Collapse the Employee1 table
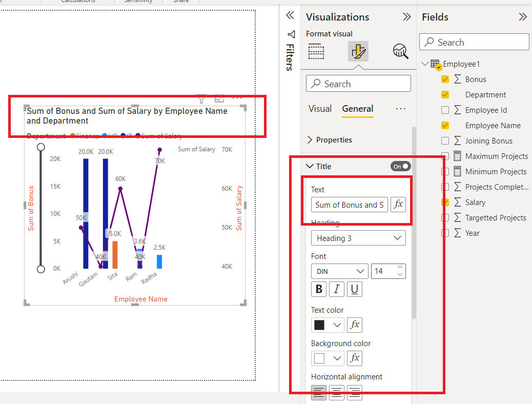Image resolution: width=532 pixels, height=404 pixels. (x=424, y=64)
